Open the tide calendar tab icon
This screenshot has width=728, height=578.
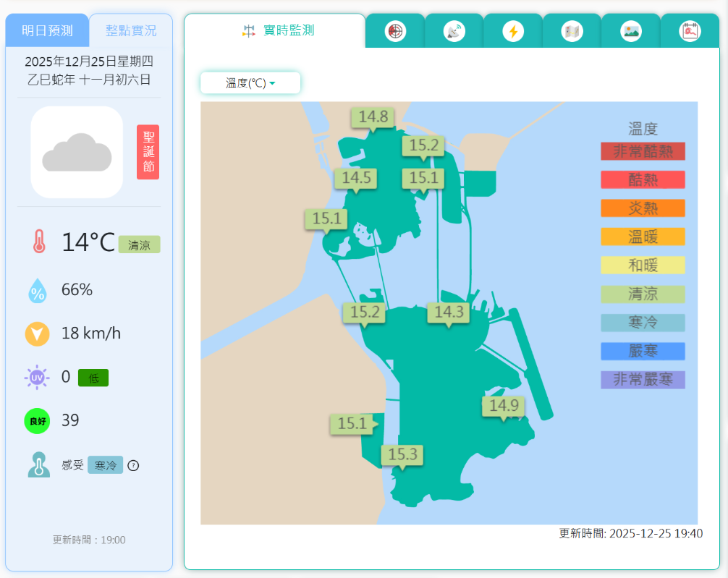[x=690, y=31]
